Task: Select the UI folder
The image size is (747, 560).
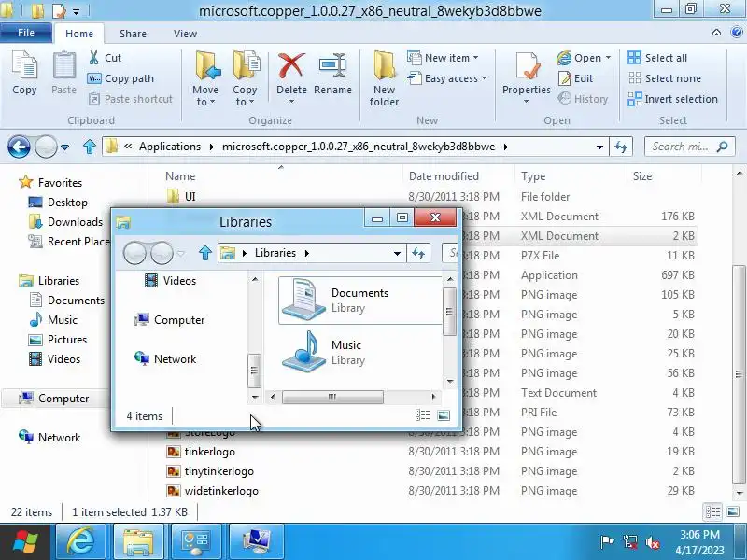Action: 181,197
